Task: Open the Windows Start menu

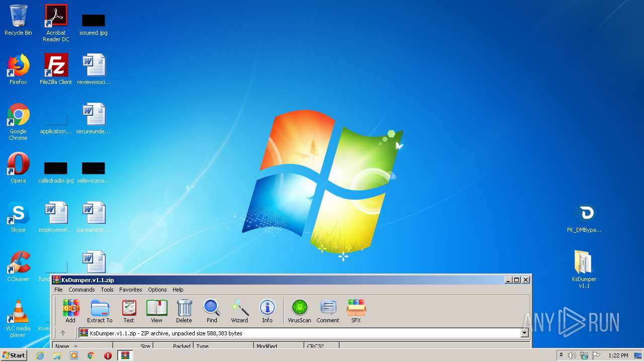Action: click(14, 355)
